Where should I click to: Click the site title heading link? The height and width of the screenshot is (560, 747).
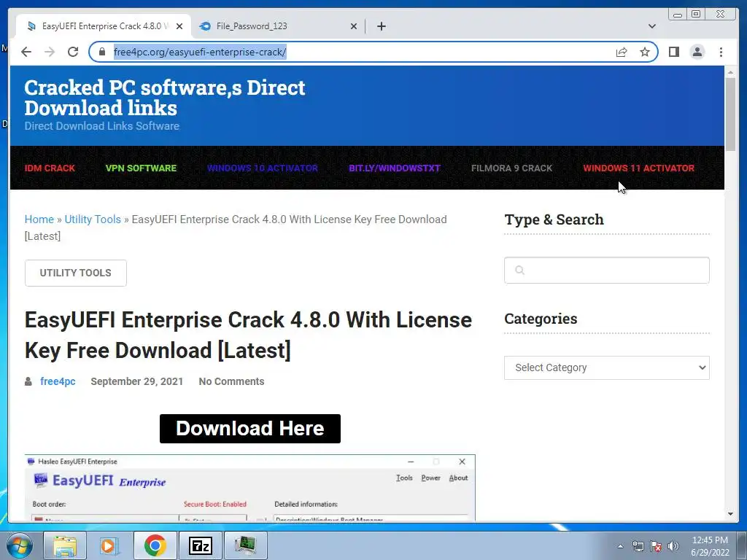pos(165,98)
